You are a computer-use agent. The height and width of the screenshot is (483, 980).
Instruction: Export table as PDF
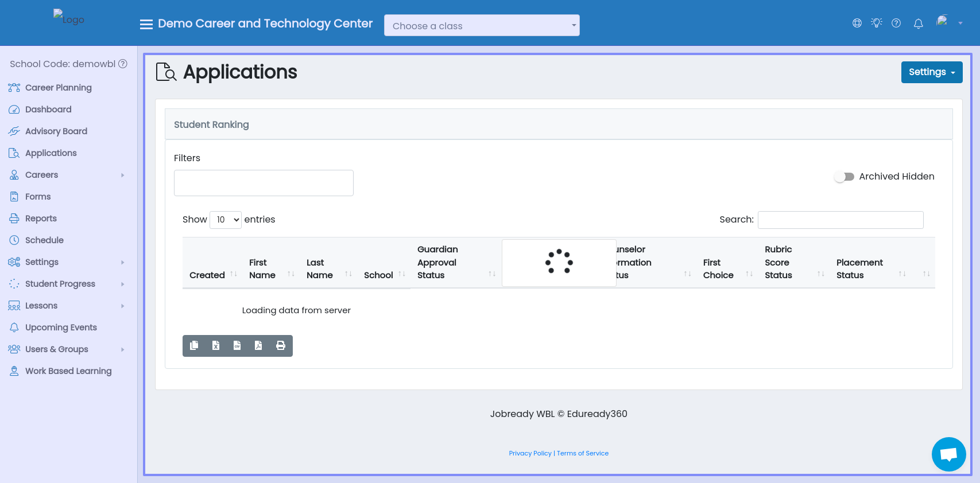[x=258, y=345]
